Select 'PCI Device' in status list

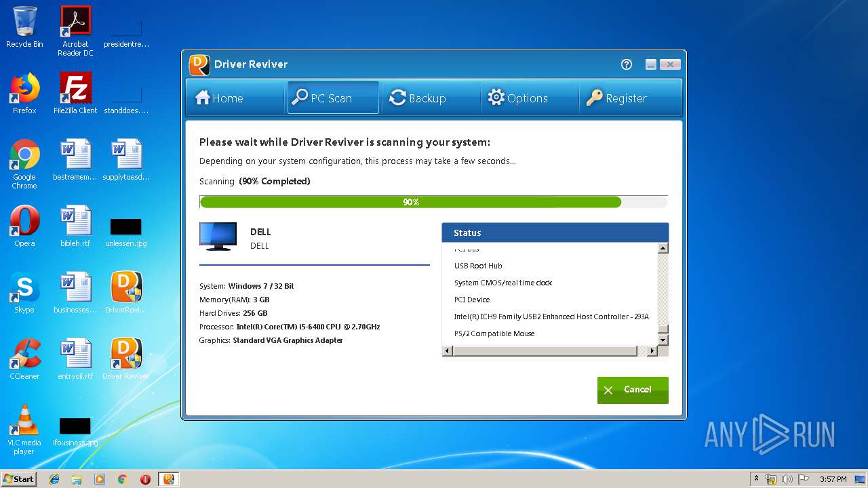tap(472, 300)
